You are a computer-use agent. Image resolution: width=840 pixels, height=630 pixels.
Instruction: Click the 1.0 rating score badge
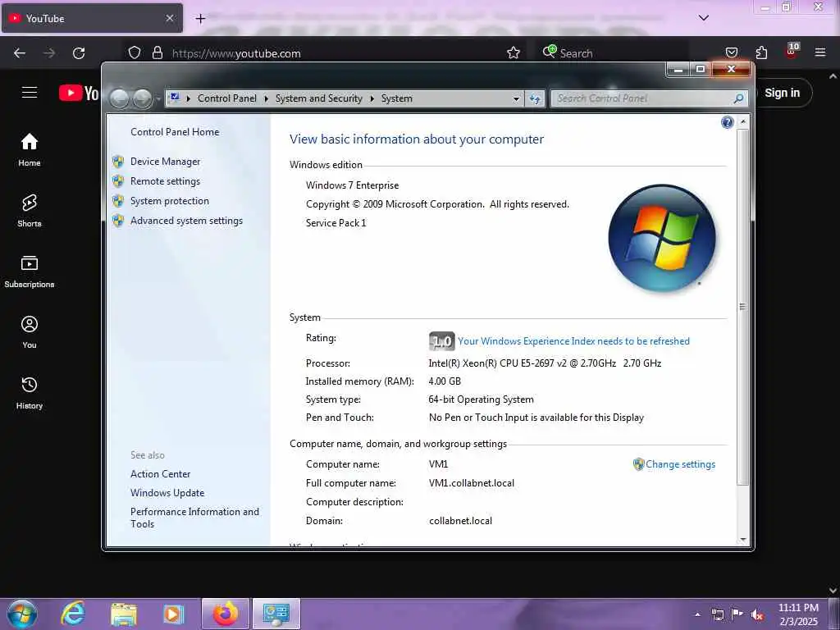point(441,341)
